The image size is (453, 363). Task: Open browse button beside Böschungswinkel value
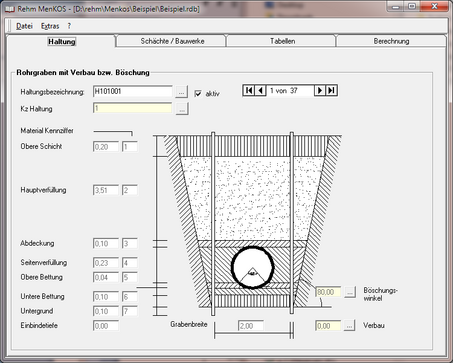(350, 292)
